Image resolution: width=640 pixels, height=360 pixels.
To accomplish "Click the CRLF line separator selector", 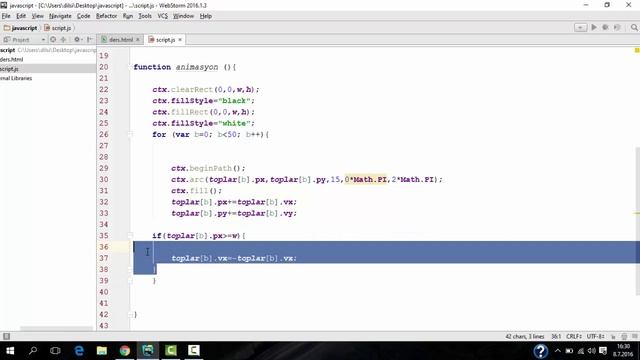I will 574,336.
